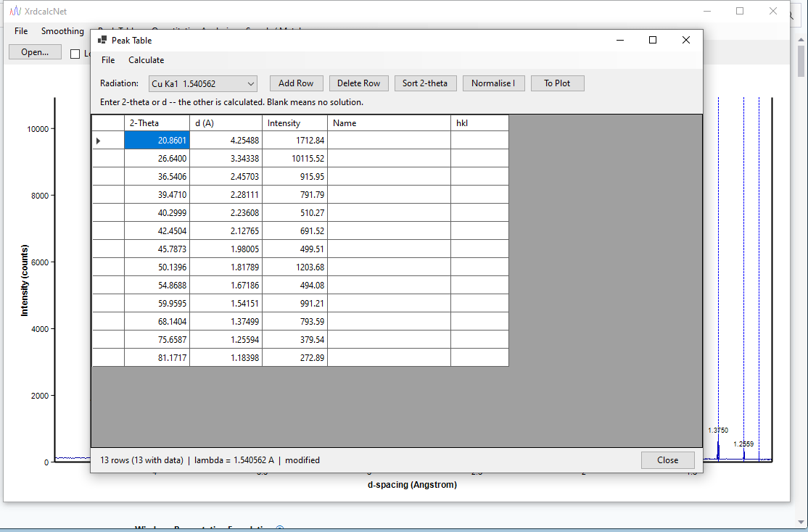This screenshot has width=808, height=532.
Task: Select intensity cell 272.89
Action: (294, 357)
